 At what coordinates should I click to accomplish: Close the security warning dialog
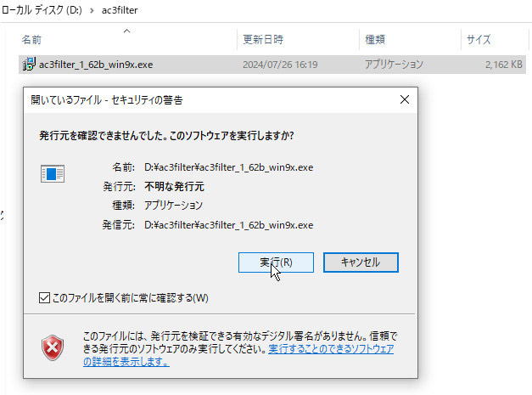(x=405, y=99)
